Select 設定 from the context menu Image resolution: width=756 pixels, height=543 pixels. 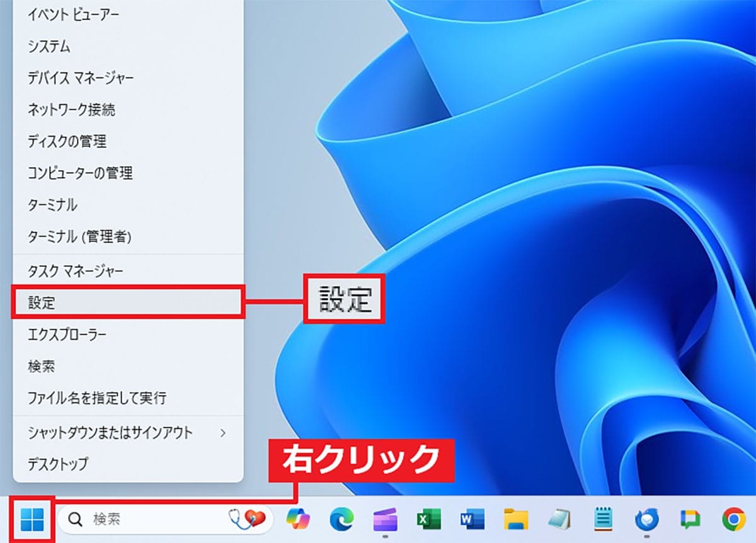[126, 302]
